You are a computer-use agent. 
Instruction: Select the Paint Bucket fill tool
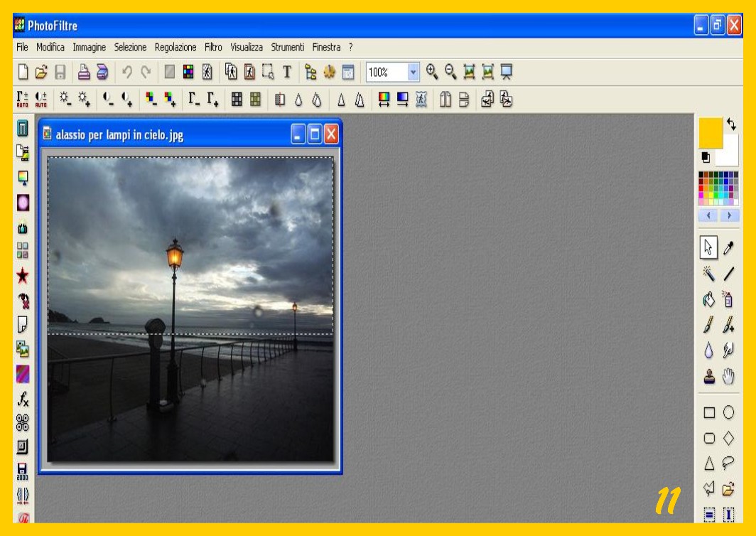pyautogui.click(x=709, y=299)
